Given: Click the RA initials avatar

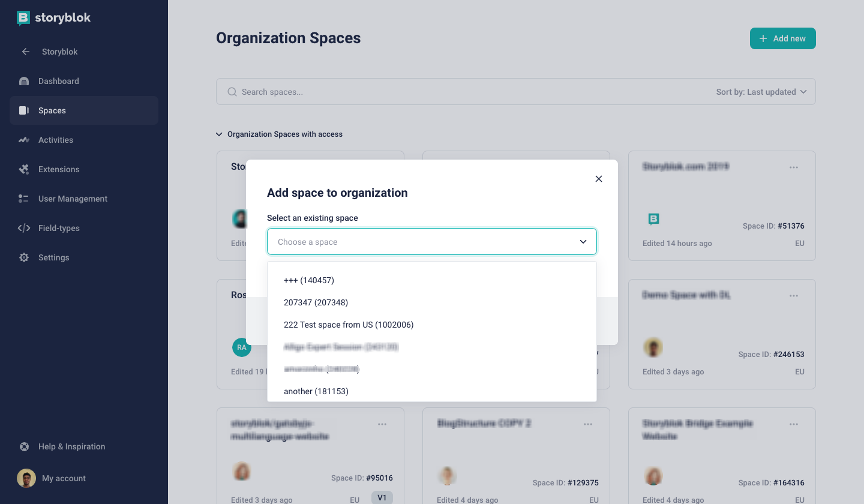Looking at the screenshot, I should [241, 347].
